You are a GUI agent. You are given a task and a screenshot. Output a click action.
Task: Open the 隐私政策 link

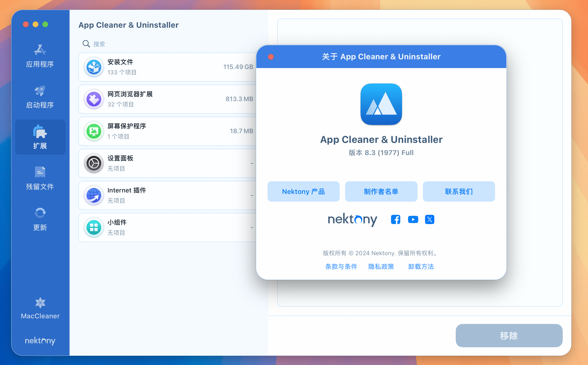tap(381, 267)
